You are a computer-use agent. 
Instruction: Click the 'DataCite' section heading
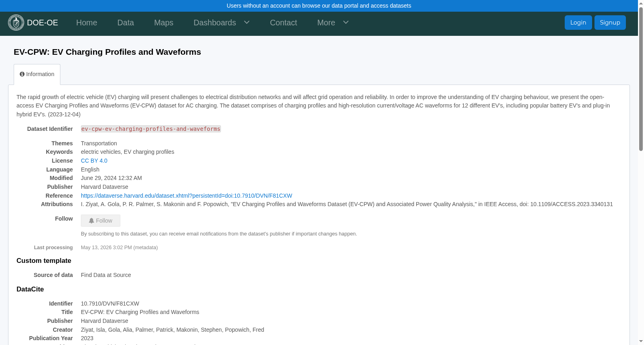[x=30, y=289]
